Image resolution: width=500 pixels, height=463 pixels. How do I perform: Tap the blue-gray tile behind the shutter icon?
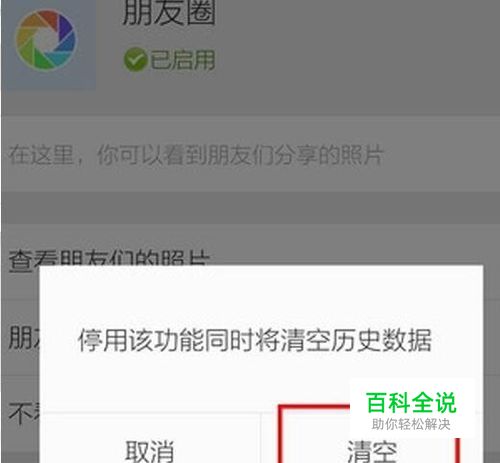[49, 45]
